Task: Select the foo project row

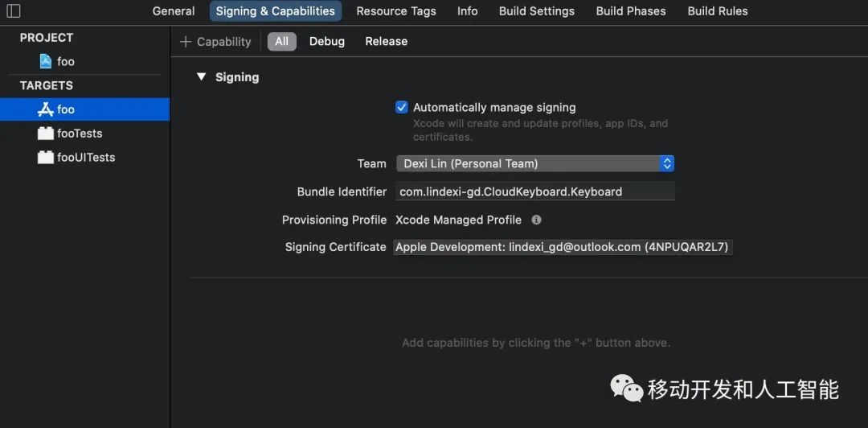Action: click(x=84, y=61)
